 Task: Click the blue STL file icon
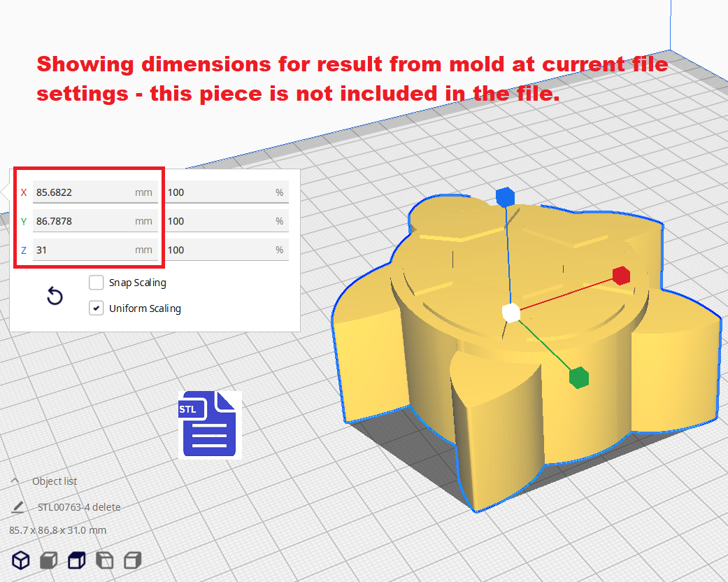point(209,425)
